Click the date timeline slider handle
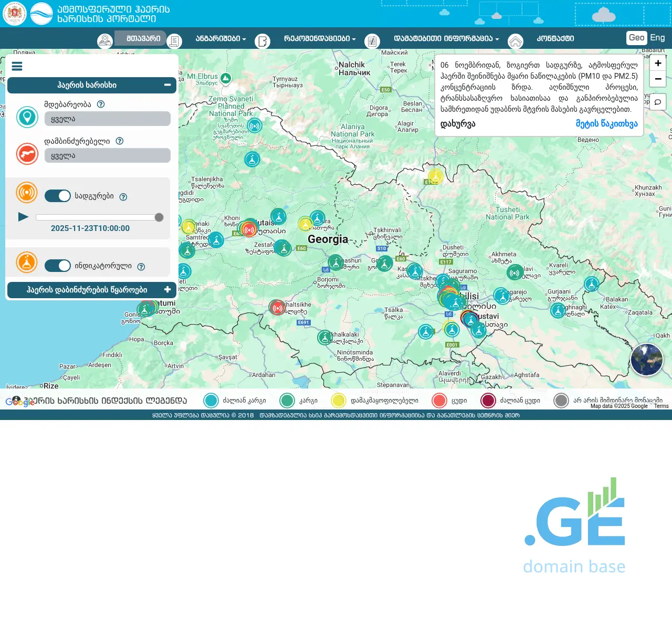Screen dimensions: 672x630 [x=159, y=217]
